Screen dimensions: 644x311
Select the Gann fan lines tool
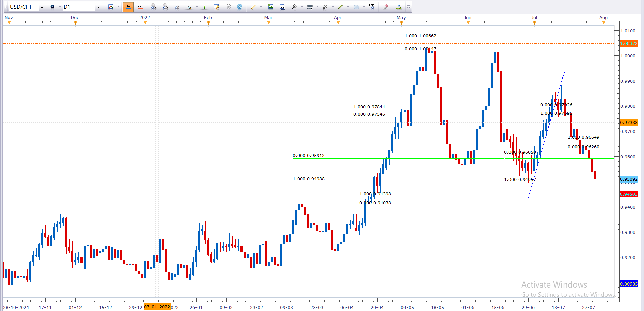click(325, 7)
